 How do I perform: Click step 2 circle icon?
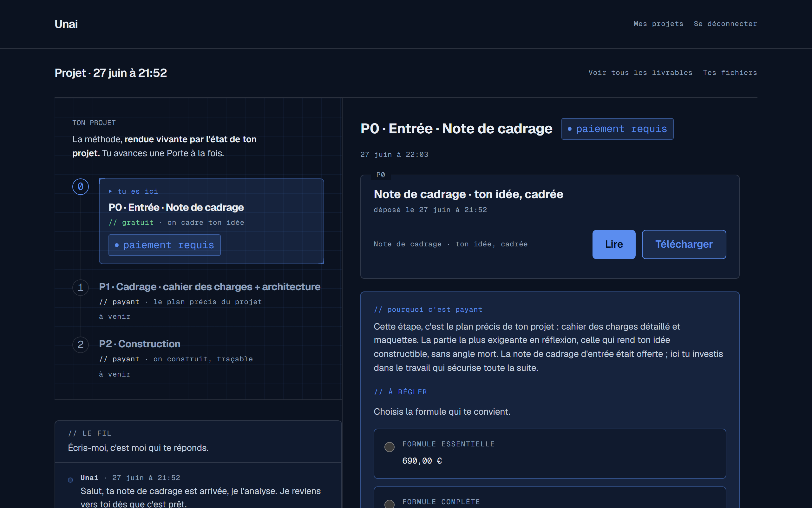click(81, 345)
